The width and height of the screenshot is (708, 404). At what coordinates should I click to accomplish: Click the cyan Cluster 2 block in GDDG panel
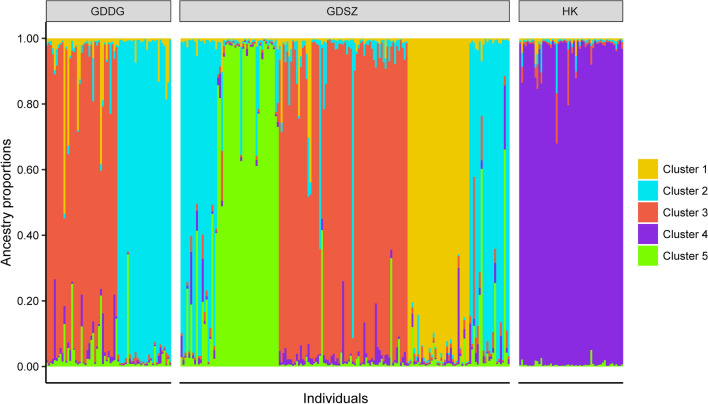tap(144, 203)
